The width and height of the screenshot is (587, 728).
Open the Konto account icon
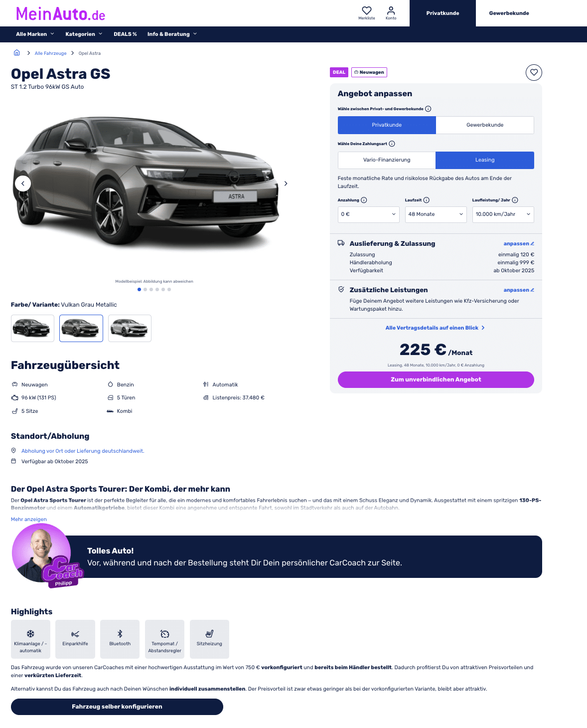click(x=391, y=10)
